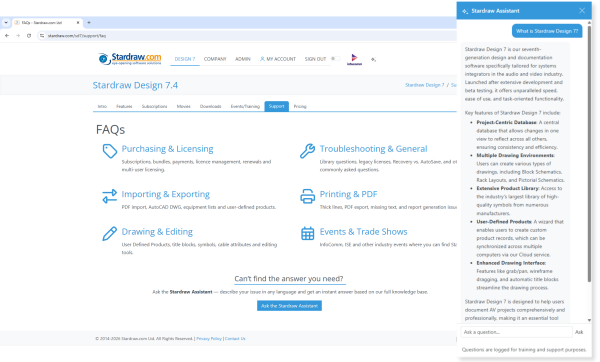Click the 'User-Defined Products' bullet text
This screenshot has height=362, width=600.
click(504, 222)
